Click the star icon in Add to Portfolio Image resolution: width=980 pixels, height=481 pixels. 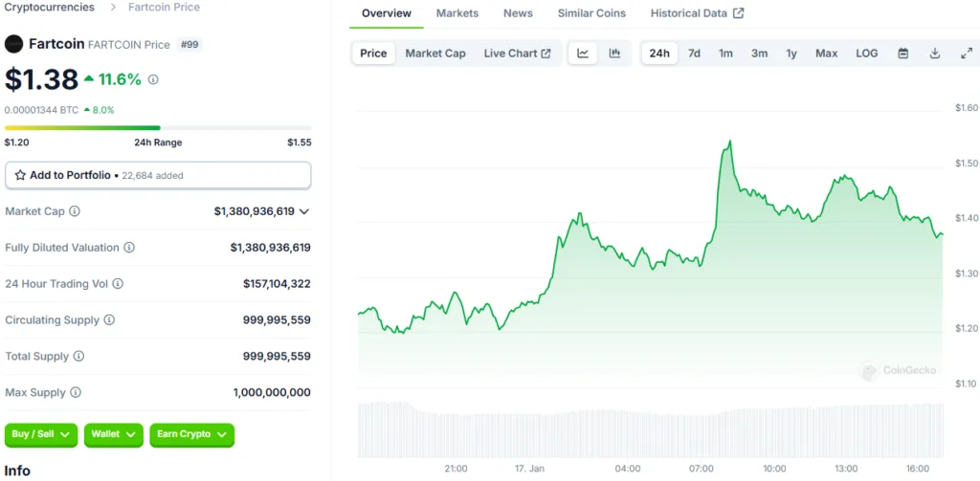coord(20,176)
